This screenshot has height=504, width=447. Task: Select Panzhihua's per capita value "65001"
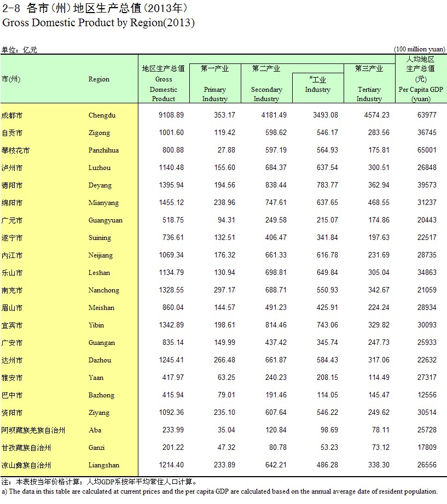click(x=427, y=150)
